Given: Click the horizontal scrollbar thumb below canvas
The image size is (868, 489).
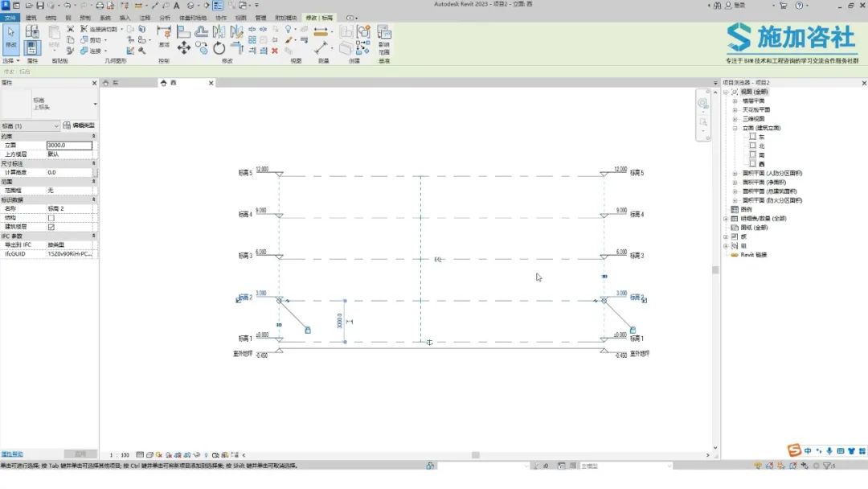Looking at the screenshot, I should pos(476,455).
